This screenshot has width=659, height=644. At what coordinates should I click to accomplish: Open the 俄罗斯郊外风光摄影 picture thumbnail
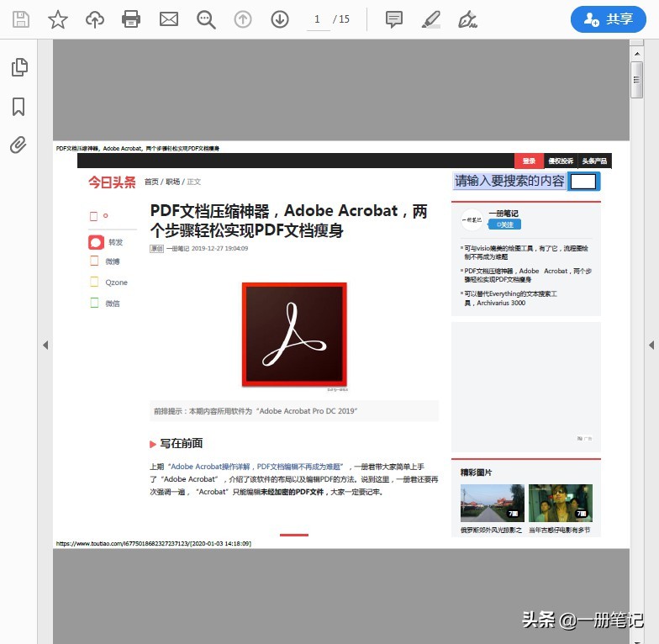pos(493,503)
